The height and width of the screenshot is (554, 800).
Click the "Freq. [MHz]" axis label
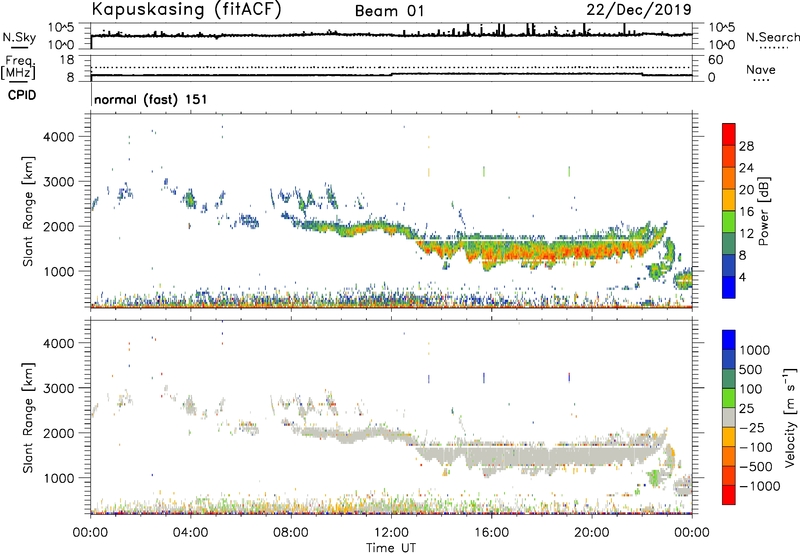click(18, 68)
